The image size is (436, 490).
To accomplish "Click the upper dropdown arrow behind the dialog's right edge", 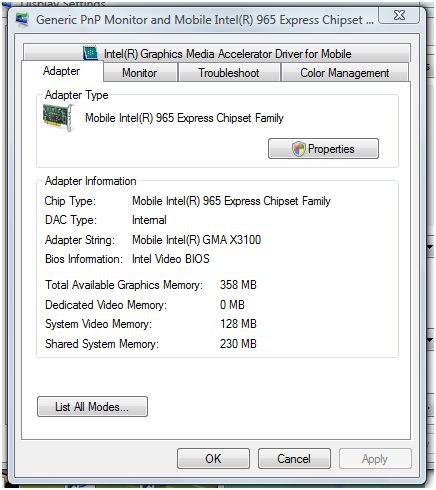I will [430, 247].
